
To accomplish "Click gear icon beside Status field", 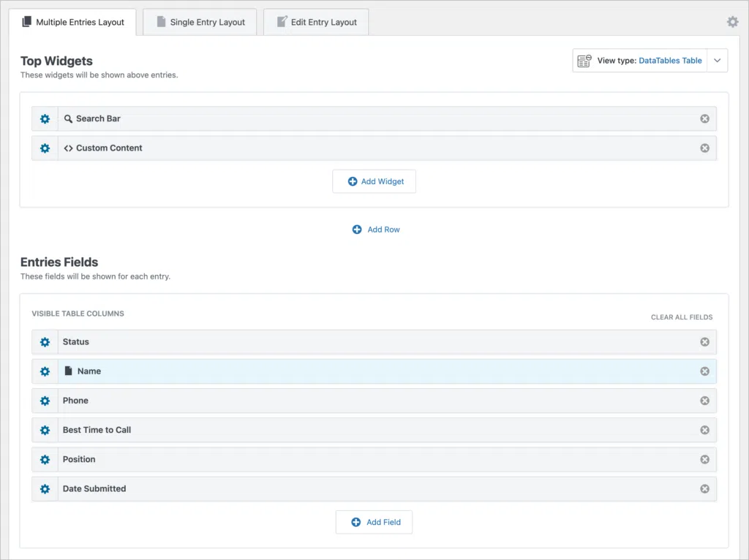I will 45,342.
